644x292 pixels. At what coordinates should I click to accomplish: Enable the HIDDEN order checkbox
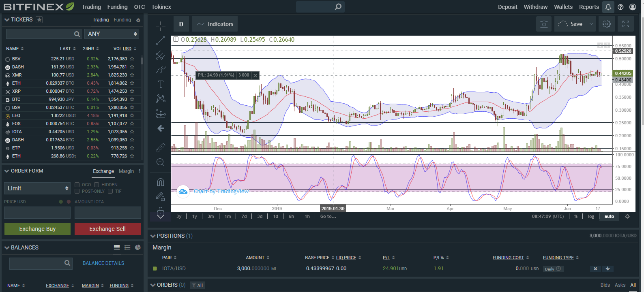97,185
